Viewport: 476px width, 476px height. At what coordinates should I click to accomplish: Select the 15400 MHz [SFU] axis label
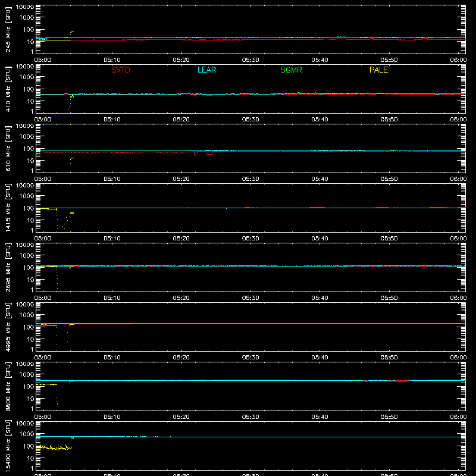(8, 446)
